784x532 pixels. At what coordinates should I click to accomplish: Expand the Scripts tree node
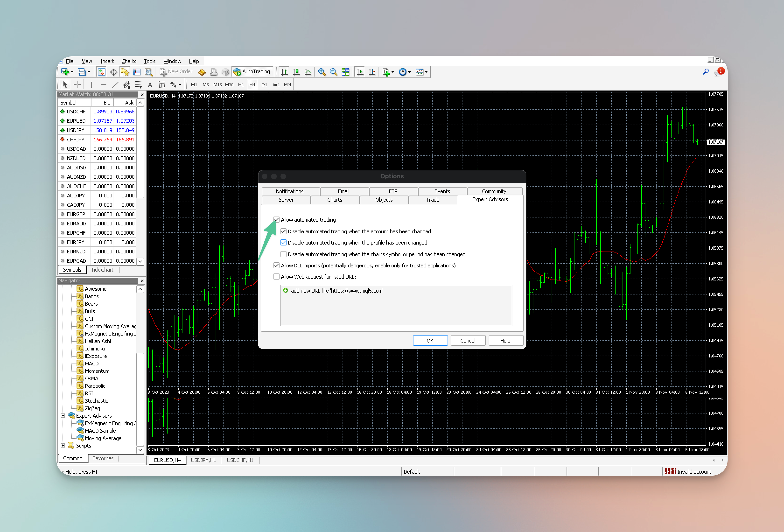coord(63,446)
